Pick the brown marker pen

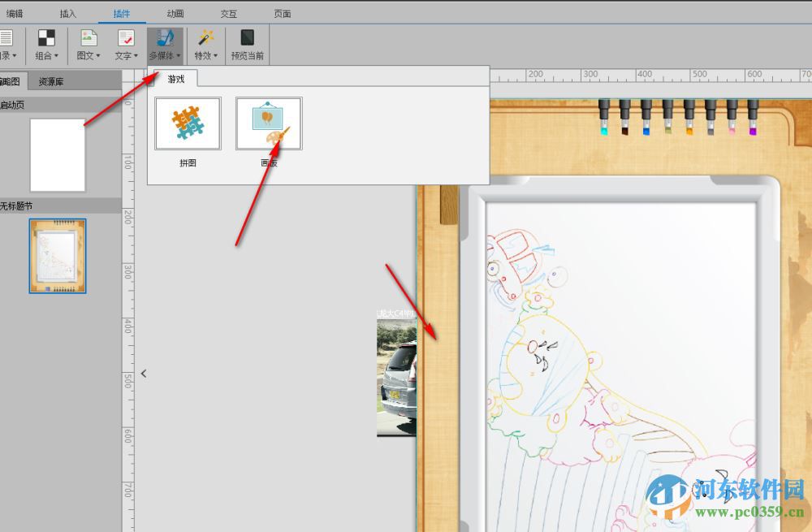point(625,118)
